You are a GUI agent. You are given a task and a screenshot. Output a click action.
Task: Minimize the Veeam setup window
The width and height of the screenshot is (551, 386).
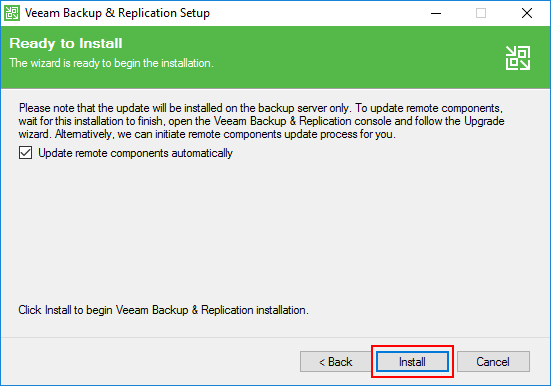[436, 13]
